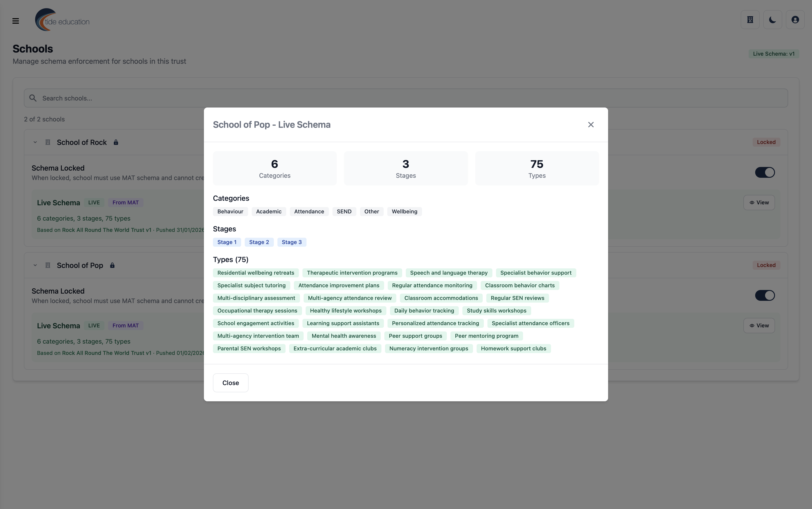Click the eye icon on the School of Pop View button
The height and width of the screenshot is (509, 812).
[x=752, y=326]
